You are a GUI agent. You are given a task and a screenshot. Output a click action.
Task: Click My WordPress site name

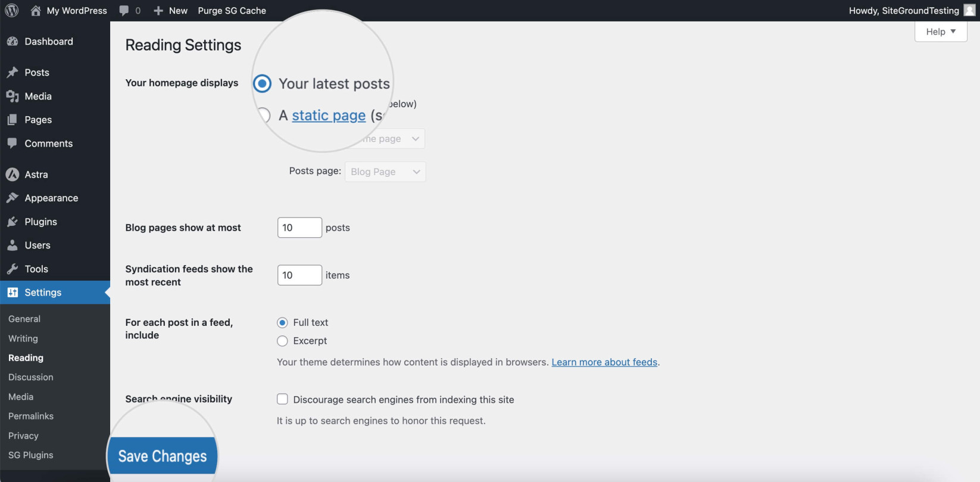click(x=77, y=11)
